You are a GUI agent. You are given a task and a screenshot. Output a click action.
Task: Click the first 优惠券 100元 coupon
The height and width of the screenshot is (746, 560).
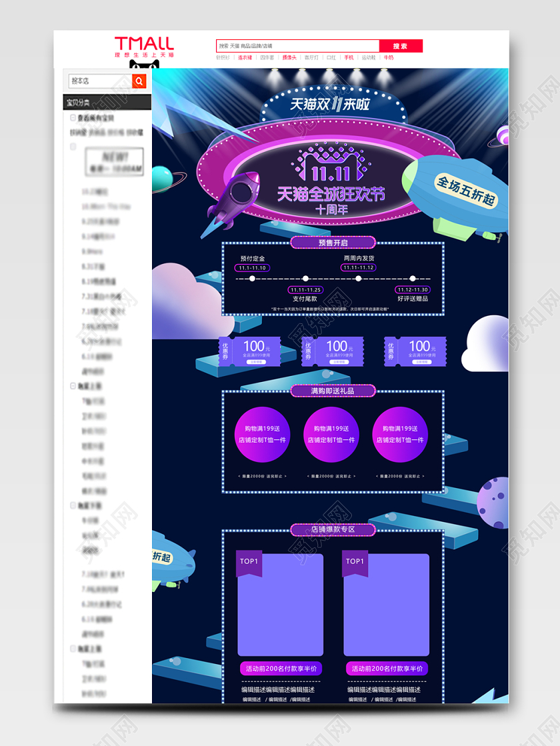pos(249,351)
